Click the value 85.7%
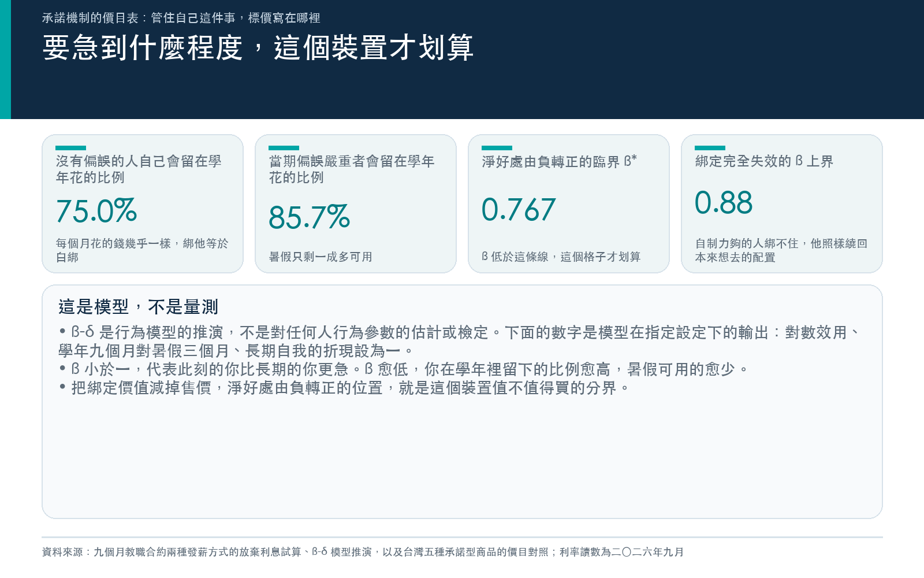 (309, 217)
